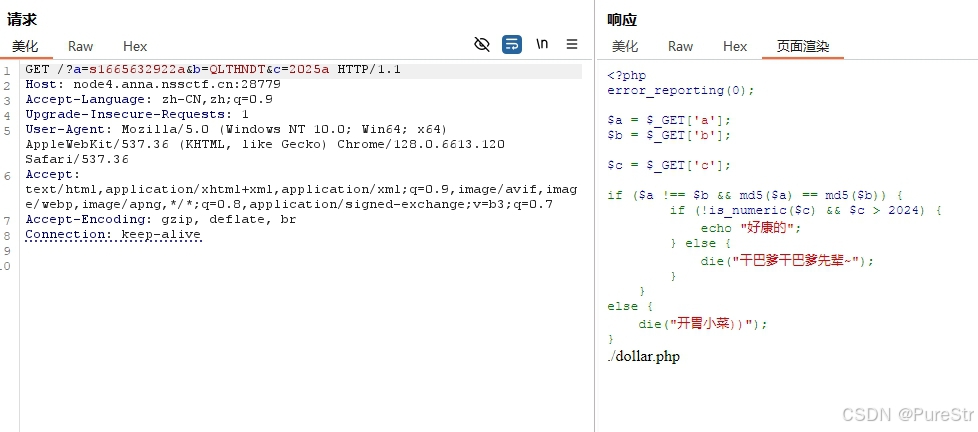The width and height of the screenshot is (978, 432).
Task: Click the User-Agent header line
Action: tap(236, 129)
